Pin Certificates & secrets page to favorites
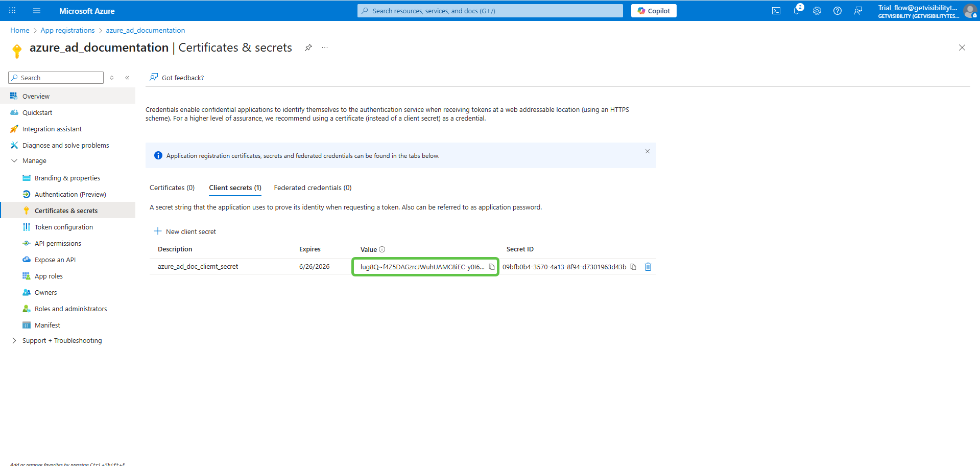This screenshot has width=980, height=466. (x=308, y=48)
